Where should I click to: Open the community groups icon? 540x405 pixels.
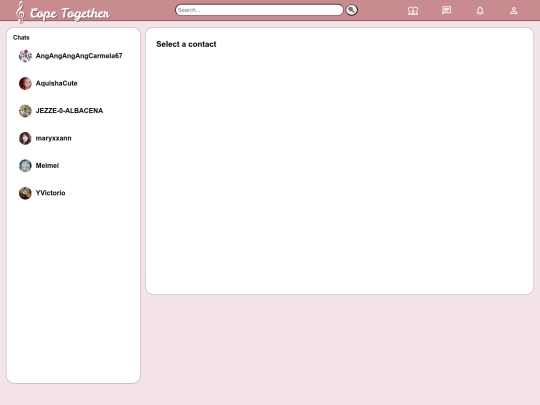coord(413,11)
